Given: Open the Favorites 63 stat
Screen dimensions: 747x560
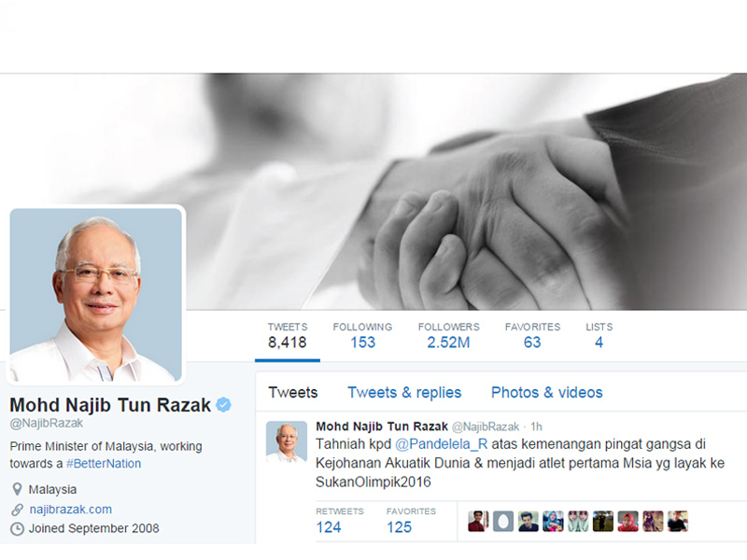Looking at the screenshot, I should (x=532, y=336).
